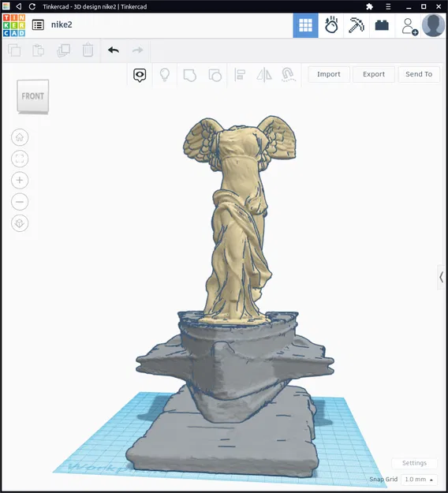This screenshot has width=448, height=493.
Task: Open the designs list icon beside nike2
Action: coord(38,24)
